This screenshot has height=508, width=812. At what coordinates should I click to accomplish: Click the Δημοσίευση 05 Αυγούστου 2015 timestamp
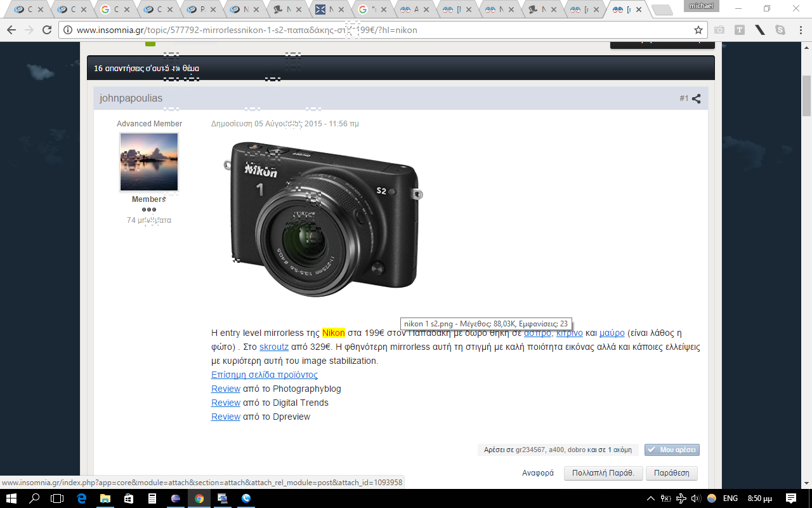click(x=285, y=124)
